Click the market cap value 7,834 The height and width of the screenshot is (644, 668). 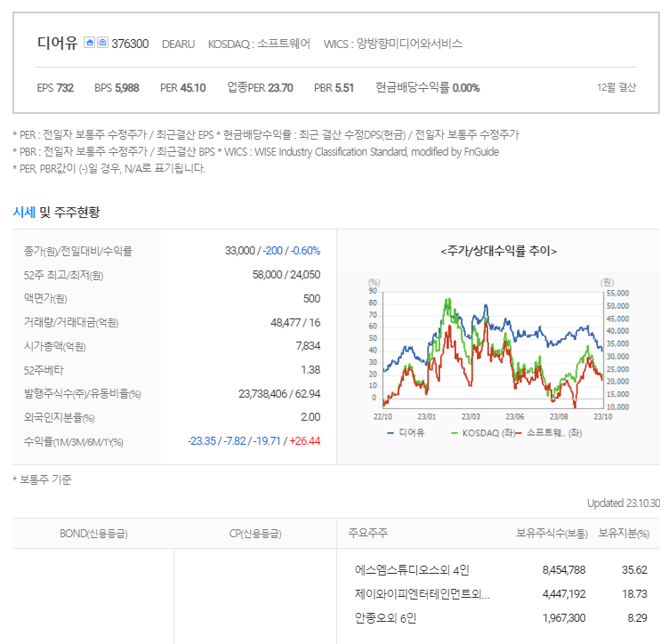308,345
